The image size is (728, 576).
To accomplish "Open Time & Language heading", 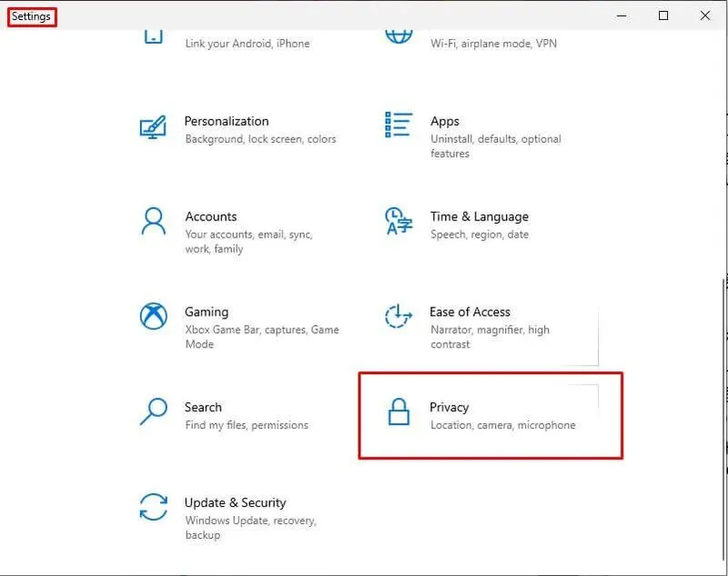I will (480, 217).
